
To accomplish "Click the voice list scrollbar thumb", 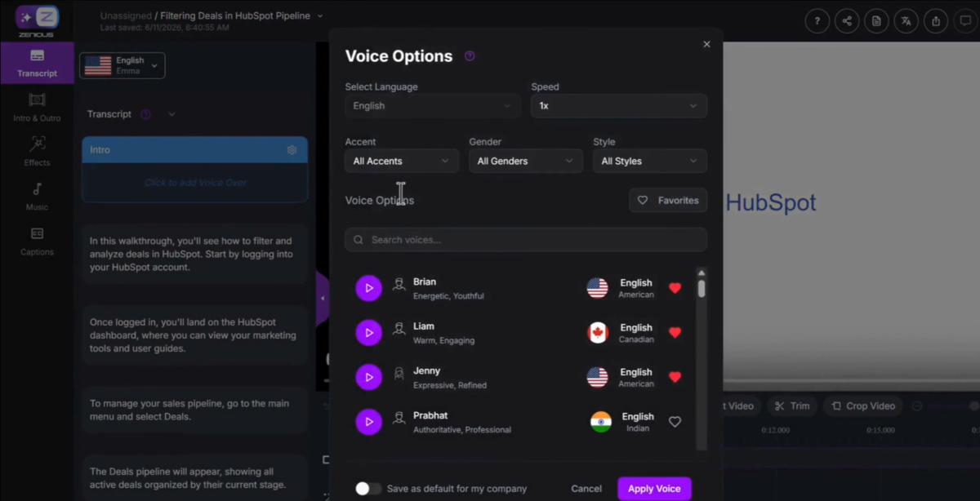I will pyautogui.click(x=702, y=288).
